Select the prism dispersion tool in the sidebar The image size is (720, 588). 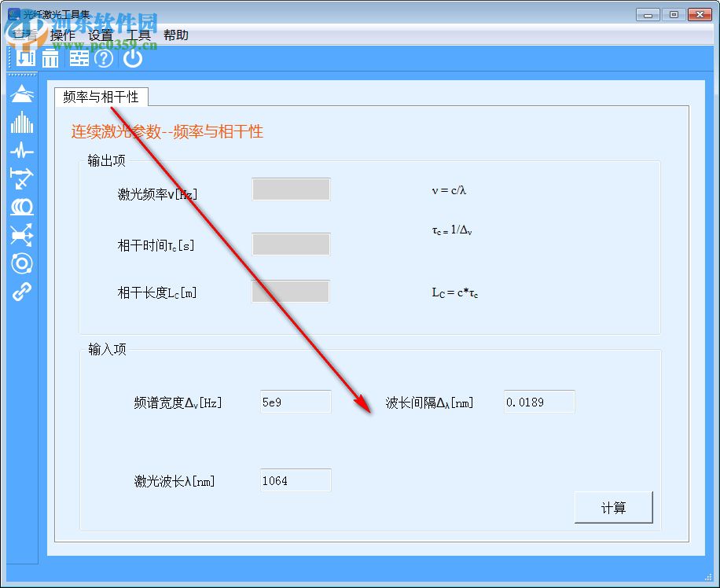(21, 94)
